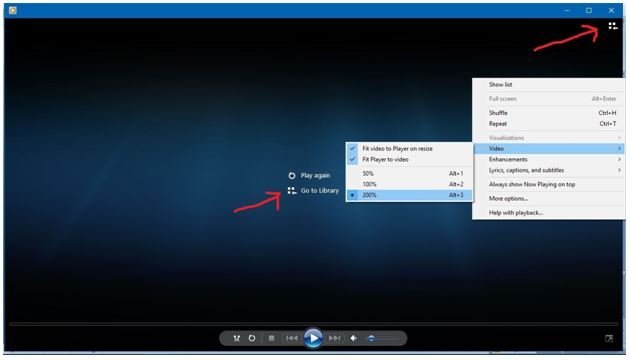Click the Stop button
The image size is (630, 360).
point(271,338)
